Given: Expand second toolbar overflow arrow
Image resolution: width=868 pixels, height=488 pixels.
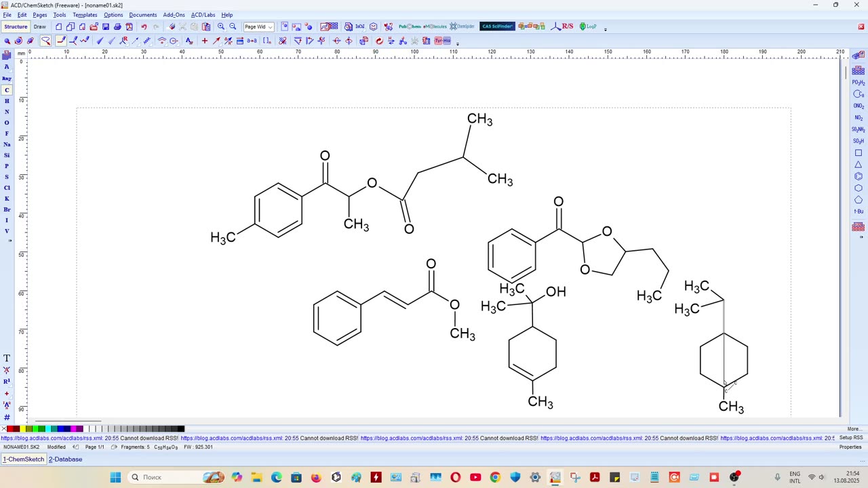Looking at the screenshot, I should point(458,43).
